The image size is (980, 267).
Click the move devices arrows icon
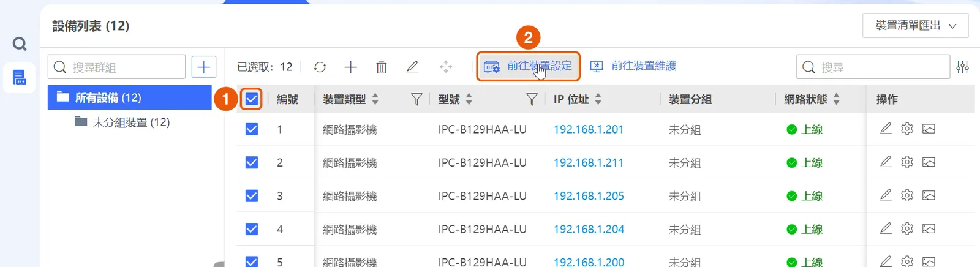[446, 67]
